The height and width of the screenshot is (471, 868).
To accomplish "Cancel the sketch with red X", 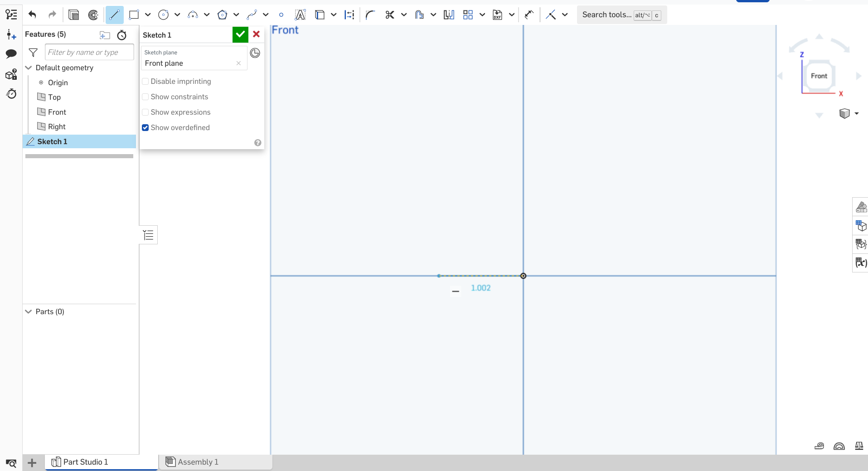I will [x=256, y=34].
